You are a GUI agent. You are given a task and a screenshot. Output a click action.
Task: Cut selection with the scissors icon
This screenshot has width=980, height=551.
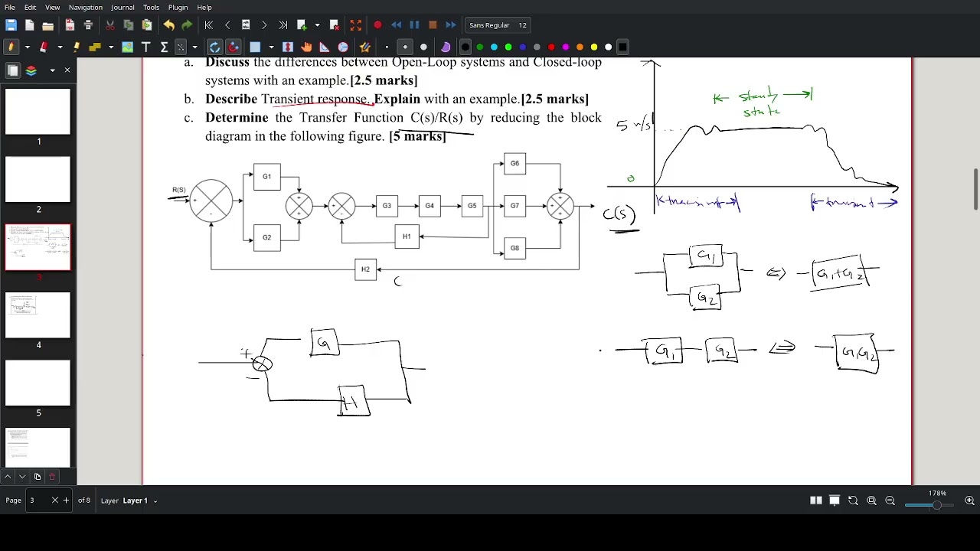click(x=110, y=25)
